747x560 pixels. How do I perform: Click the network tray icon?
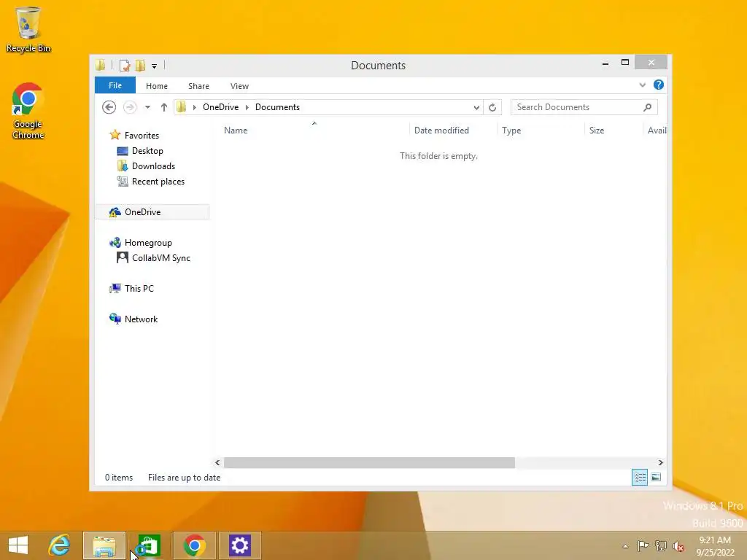tap(661, 546)
